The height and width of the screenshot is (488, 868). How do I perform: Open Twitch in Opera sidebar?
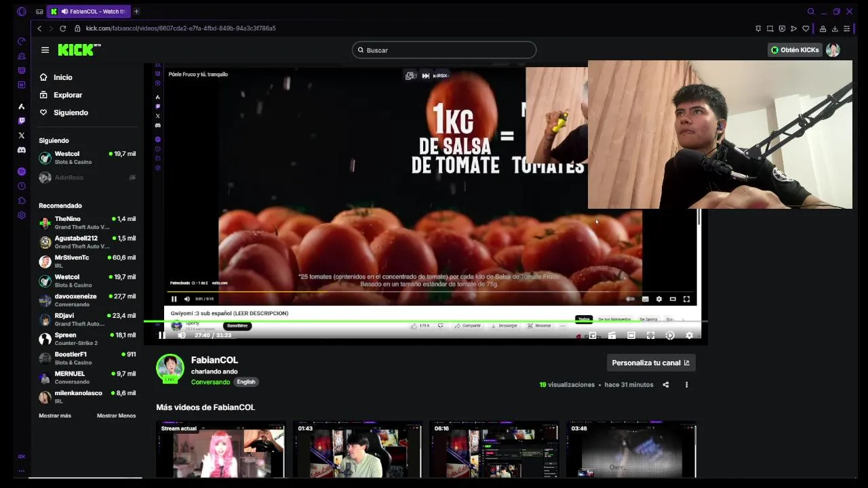click(21, 121)
